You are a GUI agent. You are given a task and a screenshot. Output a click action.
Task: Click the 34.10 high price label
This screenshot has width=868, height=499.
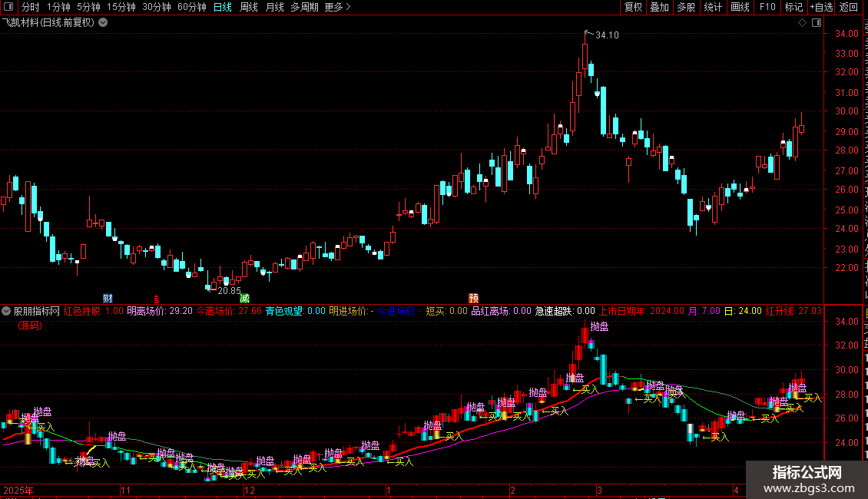607,35
